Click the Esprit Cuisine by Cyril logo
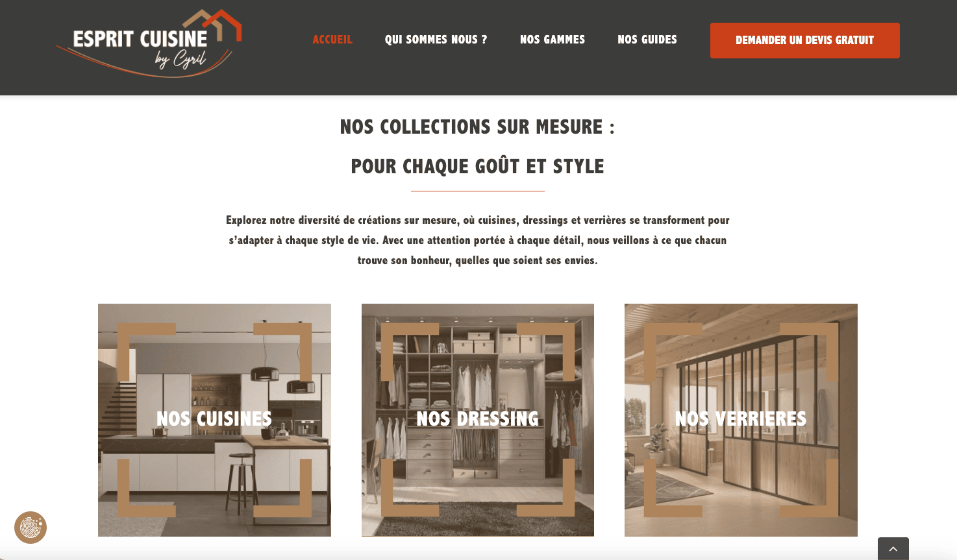Viewport: 957px width, 560px height. coord(149,43)
